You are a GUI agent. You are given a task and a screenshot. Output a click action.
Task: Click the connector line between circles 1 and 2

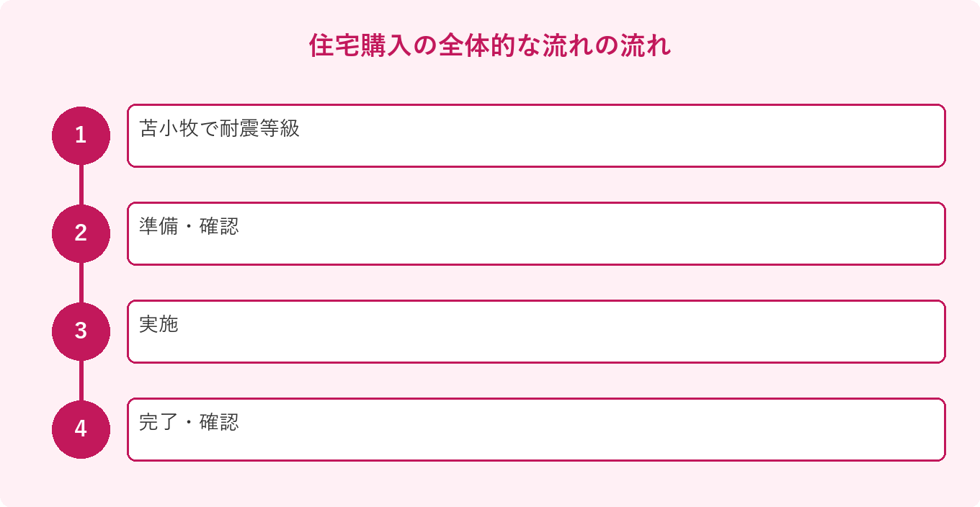(81, 184)
